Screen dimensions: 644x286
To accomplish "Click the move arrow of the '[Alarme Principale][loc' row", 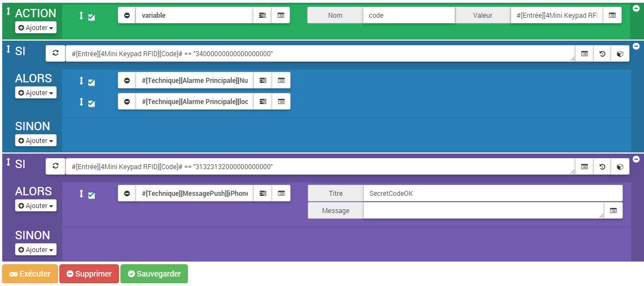I will 81,102.
